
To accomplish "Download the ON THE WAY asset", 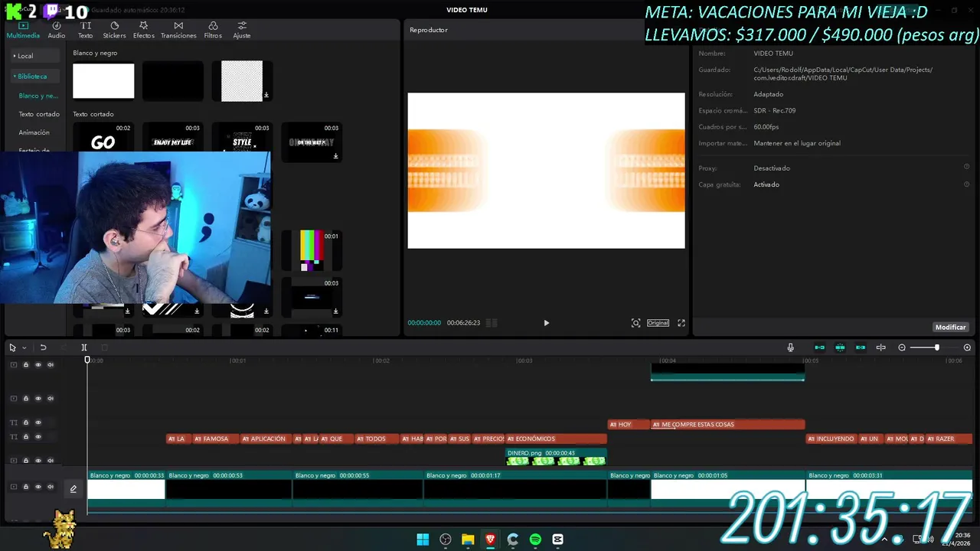I will pos(335,156).
